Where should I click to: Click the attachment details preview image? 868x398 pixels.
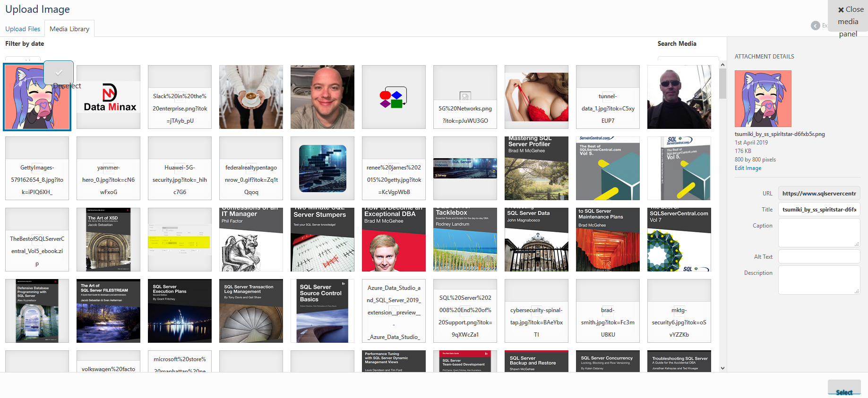[763, 99]
